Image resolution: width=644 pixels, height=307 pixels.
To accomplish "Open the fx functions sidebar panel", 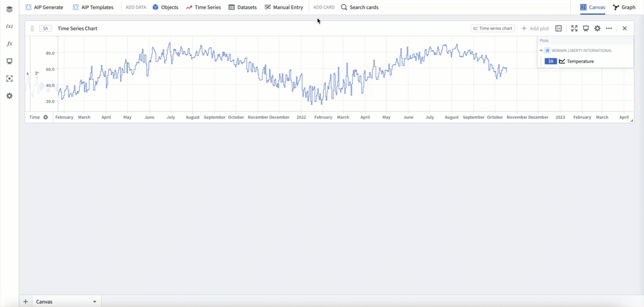I will (x=9, y=44).
